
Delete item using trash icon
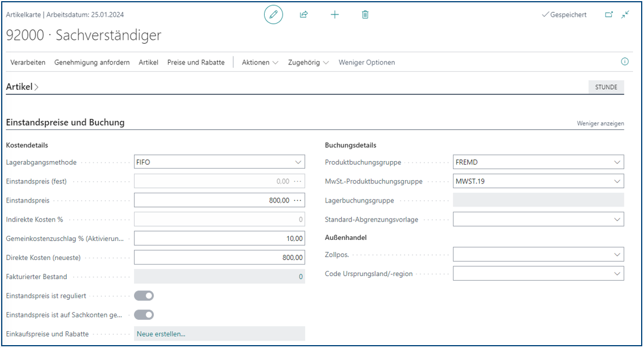(365, 15)
